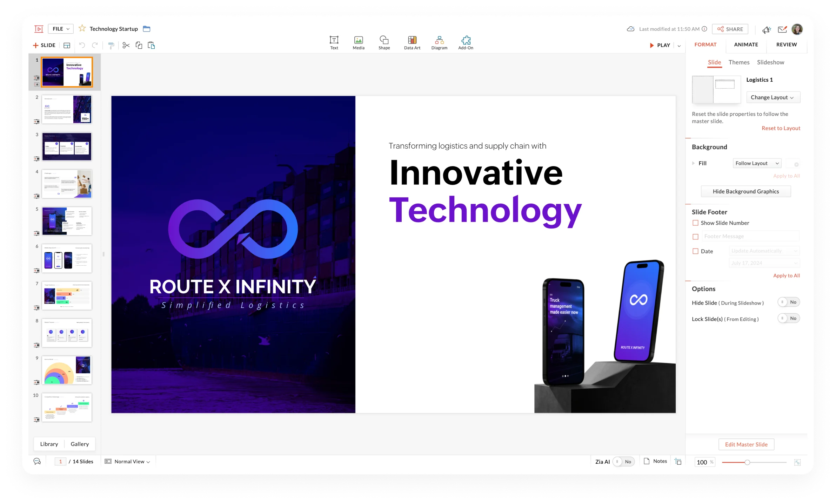Click the Play button to present
This screenshot has height=504, width=836.
point(661,45)
